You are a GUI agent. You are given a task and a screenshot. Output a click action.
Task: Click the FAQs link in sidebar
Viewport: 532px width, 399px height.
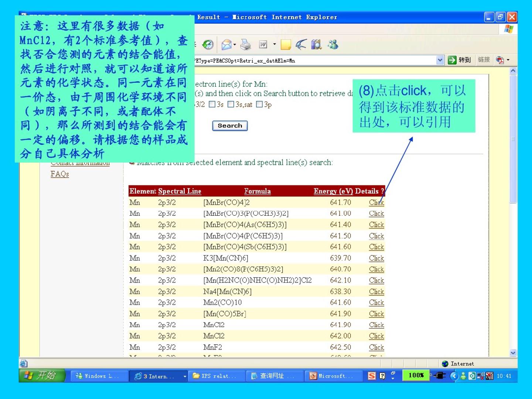tap(60, 174)
